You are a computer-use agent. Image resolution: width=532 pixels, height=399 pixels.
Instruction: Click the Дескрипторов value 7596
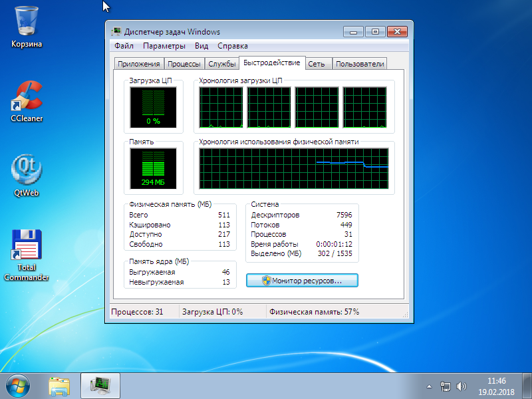point(344,215)
